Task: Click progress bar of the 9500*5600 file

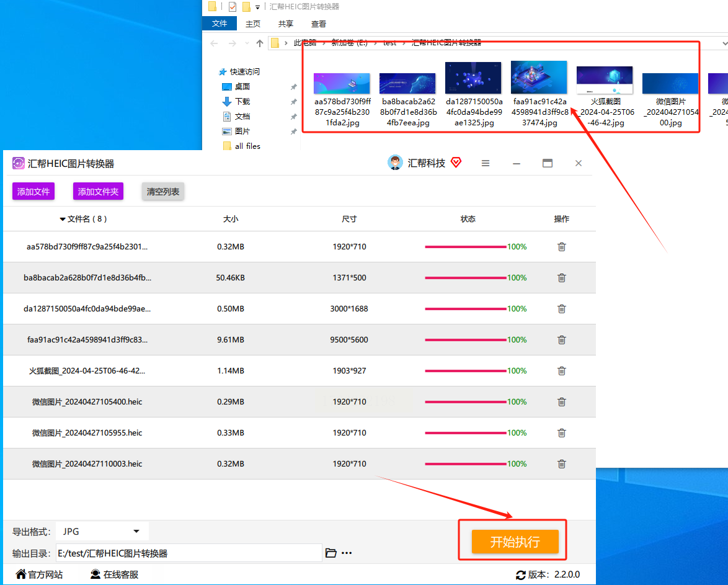Action: click(465, 340)
